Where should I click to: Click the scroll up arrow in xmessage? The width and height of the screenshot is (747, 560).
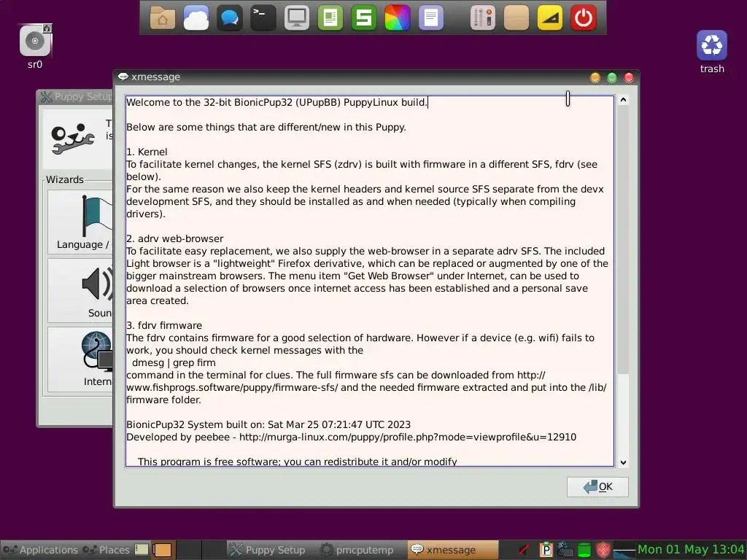[623, 100]
